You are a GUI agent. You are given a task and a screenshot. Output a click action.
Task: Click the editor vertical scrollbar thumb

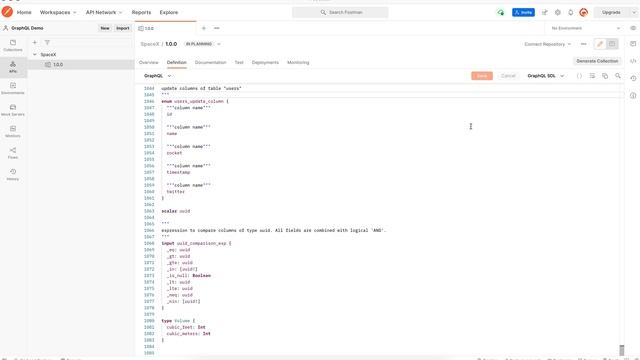point(622,350)
